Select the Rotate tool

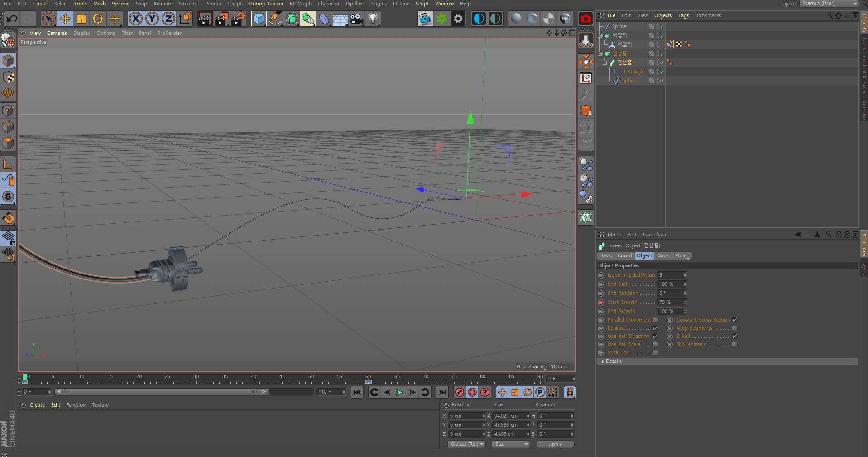click(x=98, y=19)
